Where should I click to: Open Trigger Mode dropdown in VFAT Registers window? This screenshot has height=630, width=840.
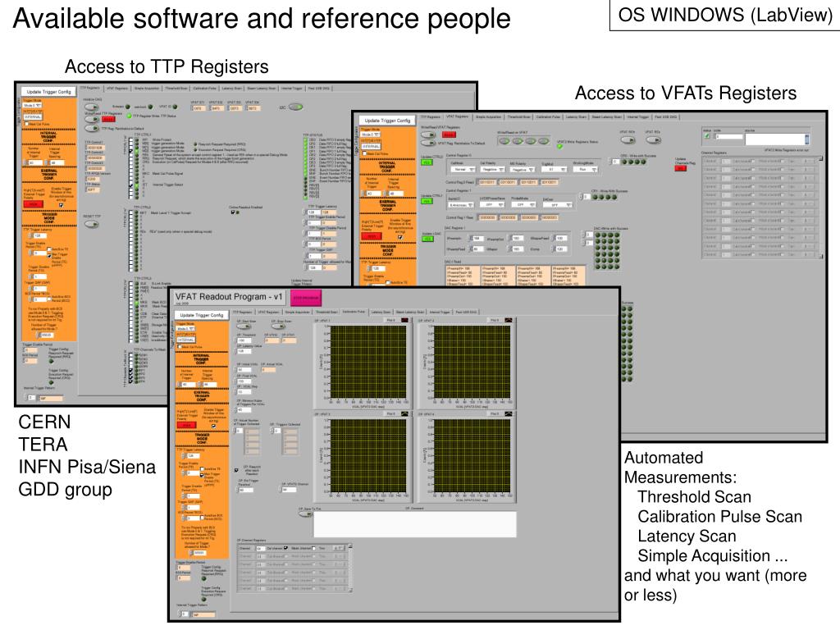click(372, 135)
